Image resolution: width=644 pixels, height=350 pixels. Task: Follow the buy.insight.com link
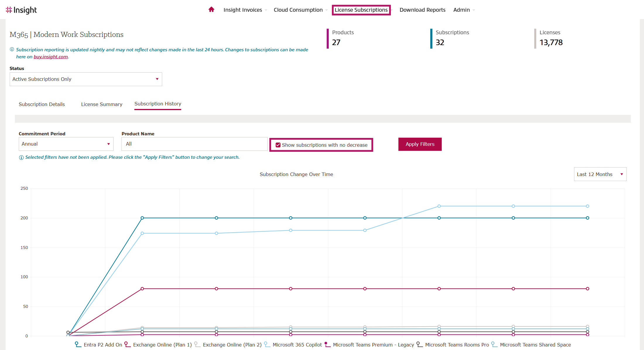tap(51, 57)
